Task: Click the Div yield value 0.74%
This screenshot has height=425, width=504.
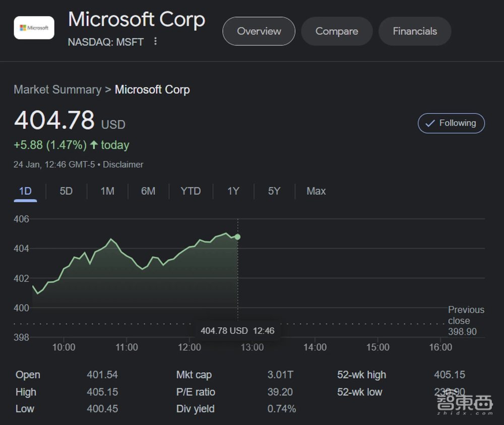Action: (282, 408)
